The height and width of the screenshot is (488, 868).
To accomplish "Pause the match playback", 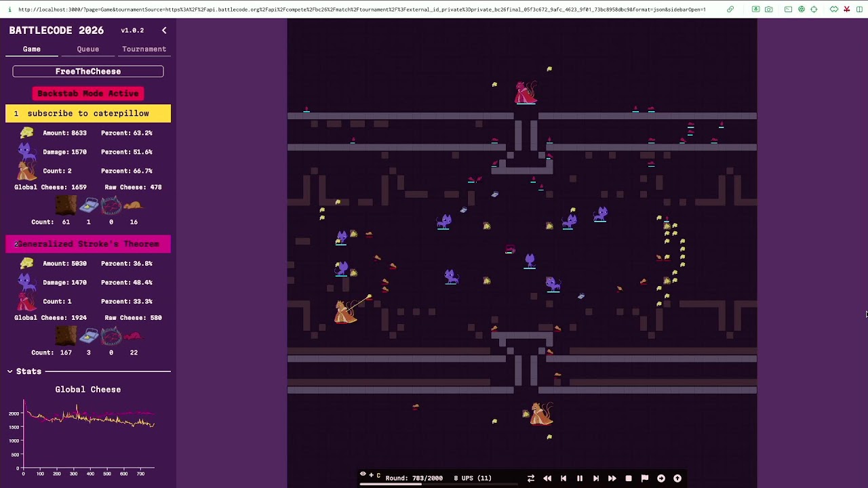I will pos(580,479).
